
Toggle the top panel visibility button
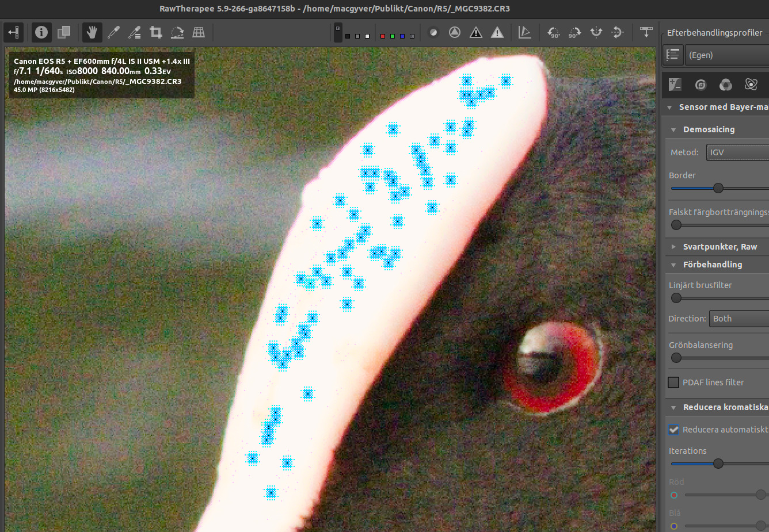646,32
